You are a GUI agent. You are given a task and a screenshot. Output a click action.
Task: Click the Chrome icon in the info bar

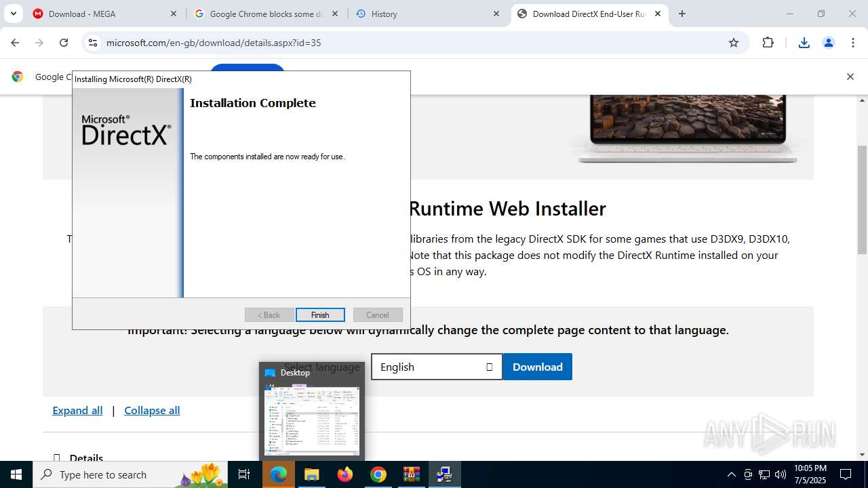click(x=18, y=77)
